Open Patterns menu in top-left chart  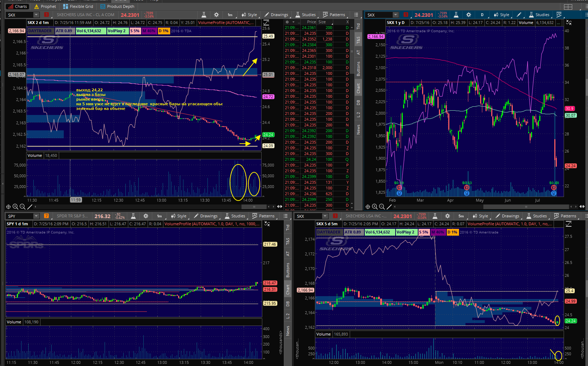(334, 15)
